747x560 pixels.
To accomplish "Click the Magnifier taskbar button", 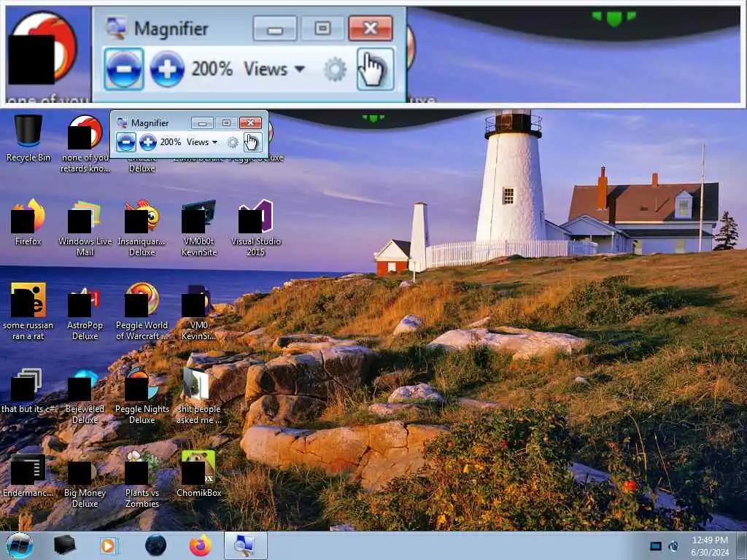I will pos(245,545).
